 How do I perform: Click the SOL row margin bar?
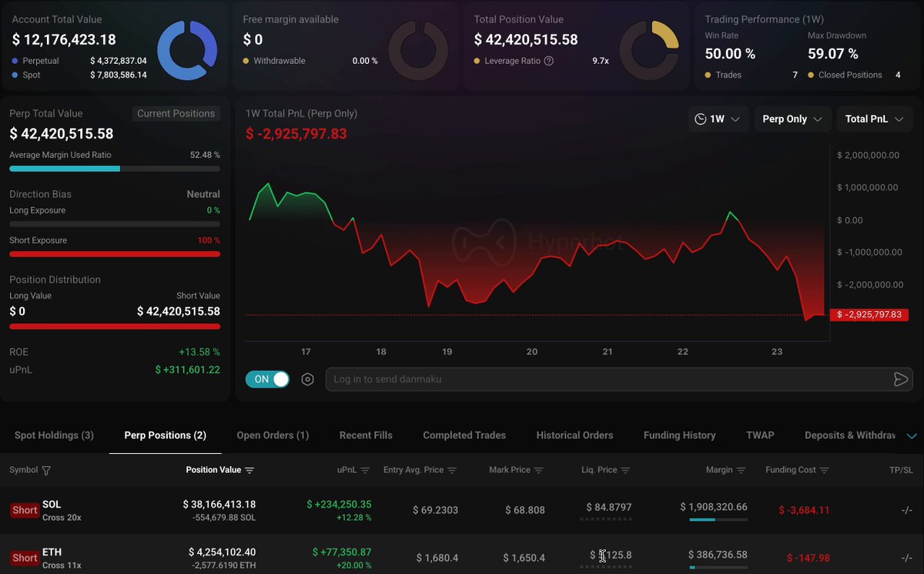[718, 520]
